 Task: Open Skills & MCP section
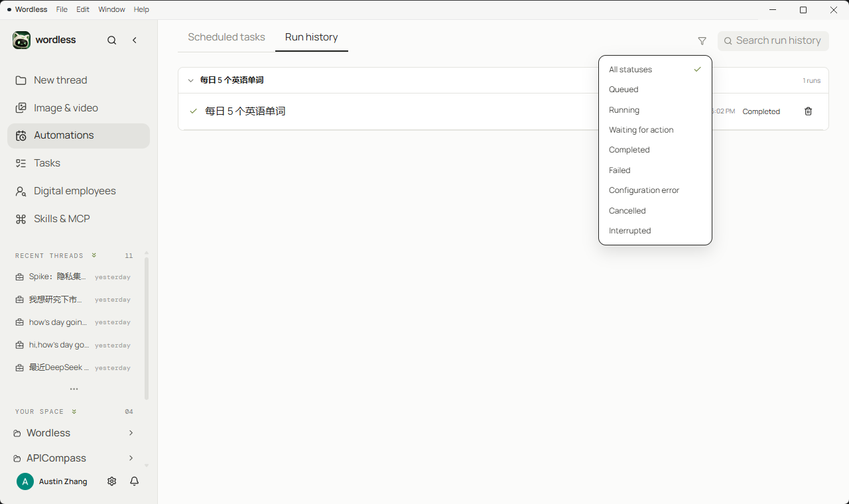click(78, 219)
